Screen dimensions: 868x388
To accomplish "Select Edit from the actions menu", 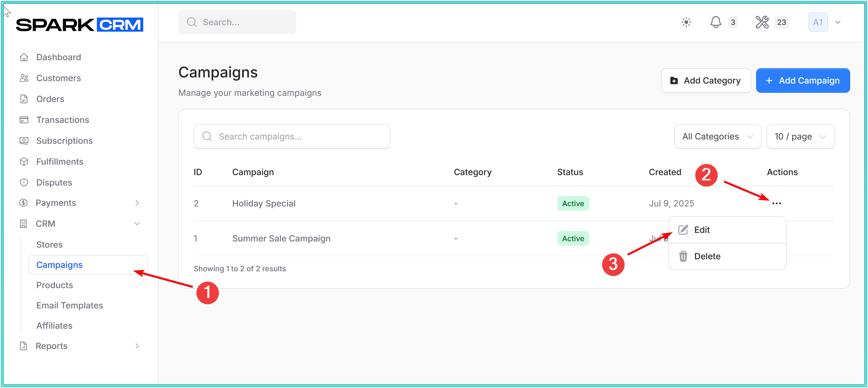I will [x=702, y=230].
